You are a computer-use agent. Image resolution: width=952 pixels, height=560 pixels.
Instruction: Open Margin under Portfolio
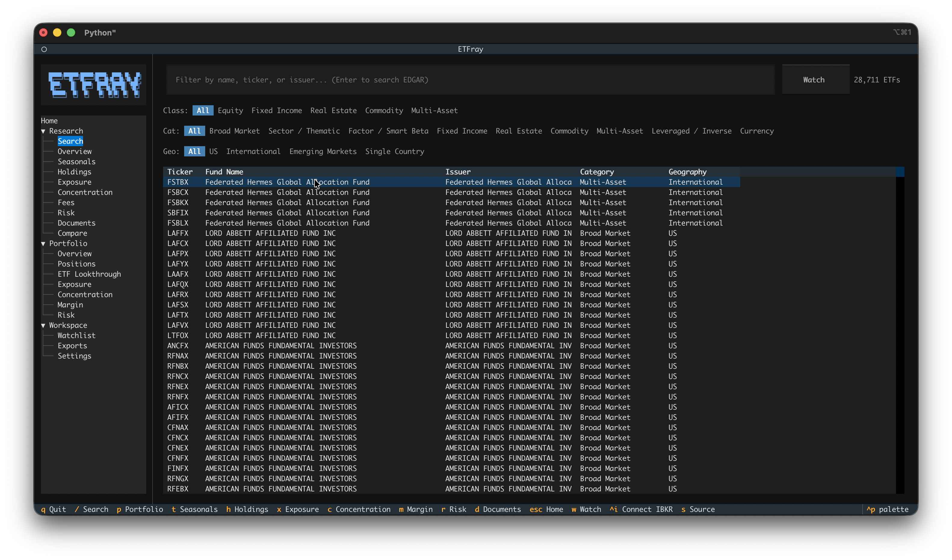(x=70, y=305)
